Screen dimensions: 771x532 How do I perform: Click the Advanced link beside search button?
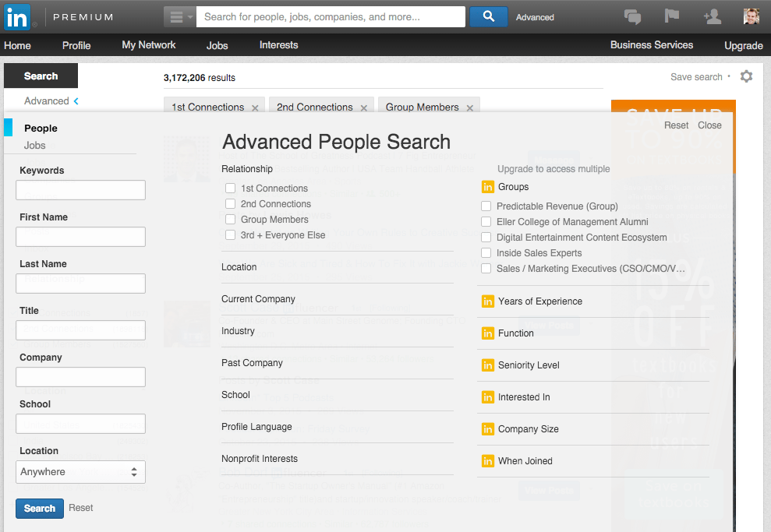point(535,17)
